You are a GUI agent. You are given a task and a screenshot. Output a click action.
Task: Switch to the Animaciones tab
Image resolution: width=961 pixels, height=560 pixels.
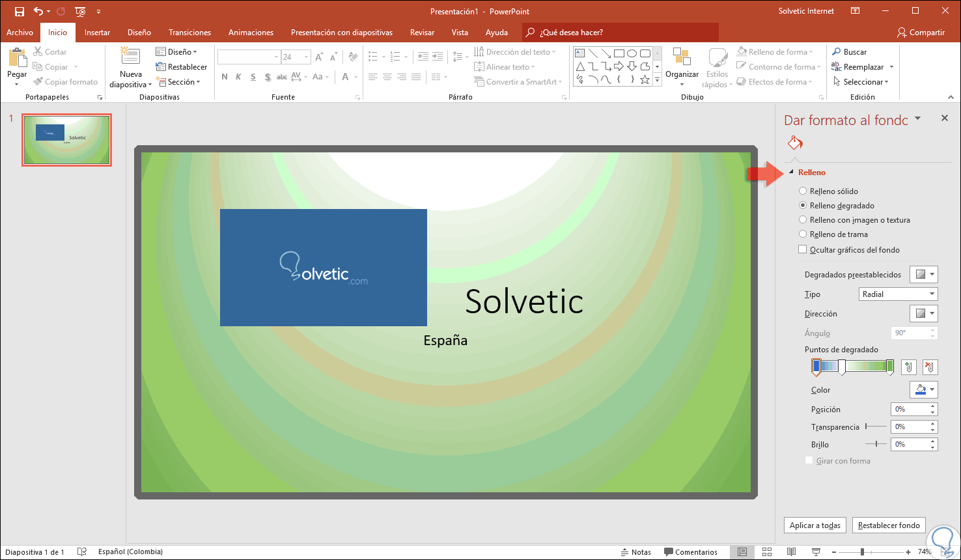click(251, 33)
